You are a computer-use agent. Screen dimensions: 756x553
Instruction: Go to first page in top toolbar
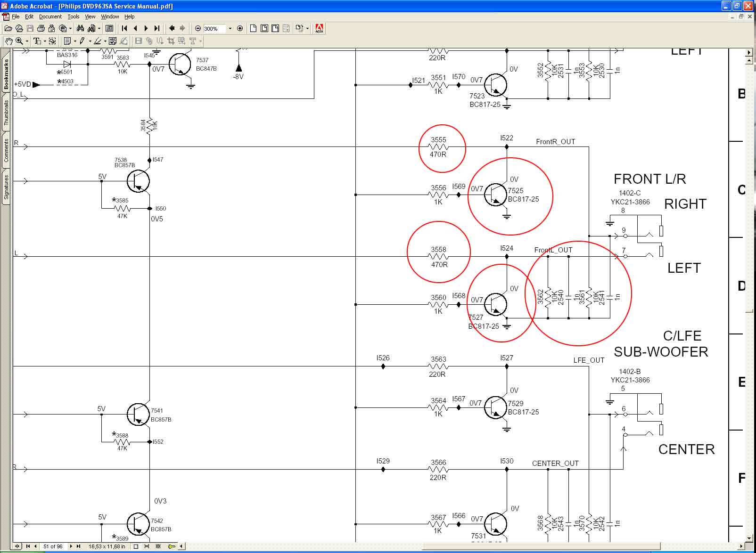point(124,28)
